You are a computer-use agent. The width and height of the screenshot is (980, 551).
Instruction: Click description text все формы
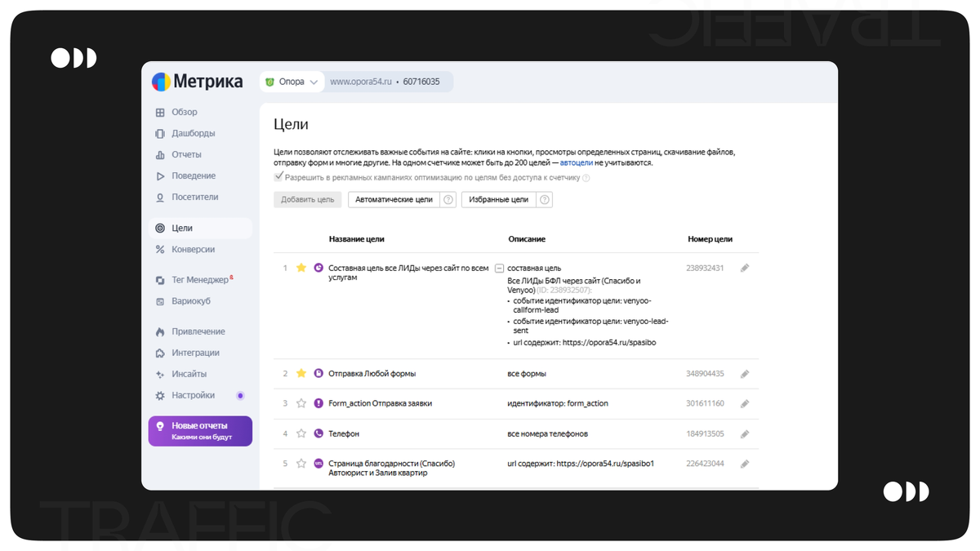(528, 373)
